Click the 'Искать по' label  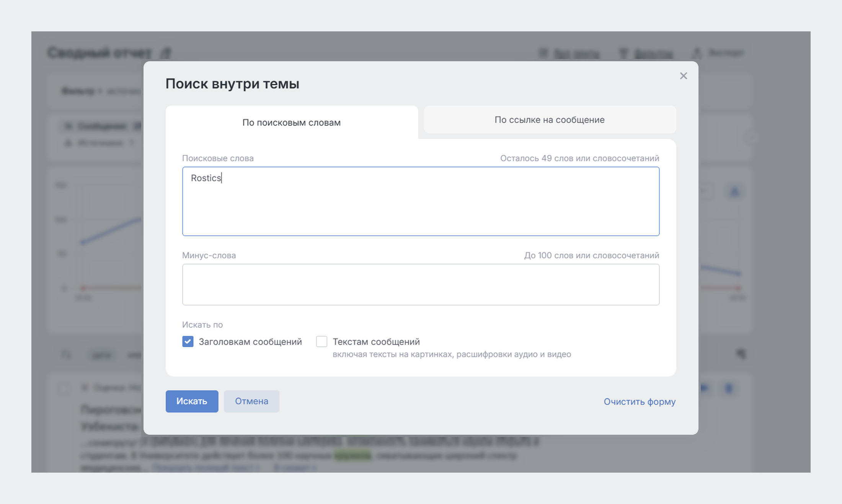tap(202, 325)
